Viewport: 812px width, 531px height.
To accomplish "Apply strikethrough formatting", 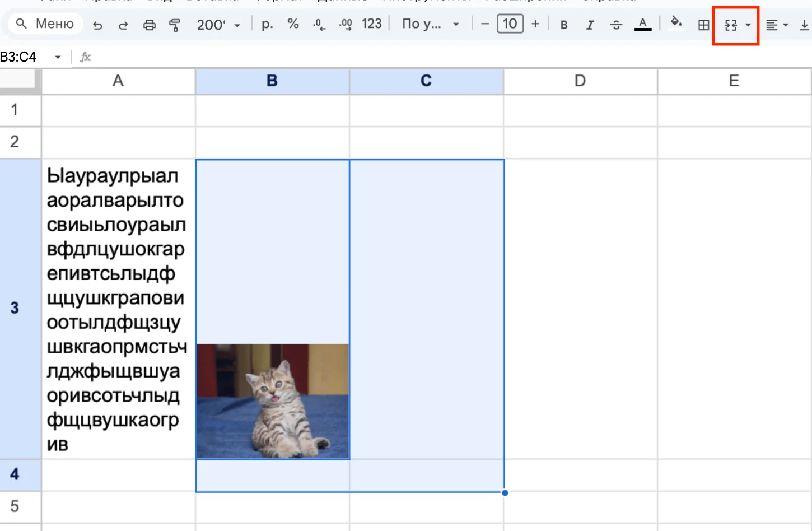I will [x=616, y=25].
